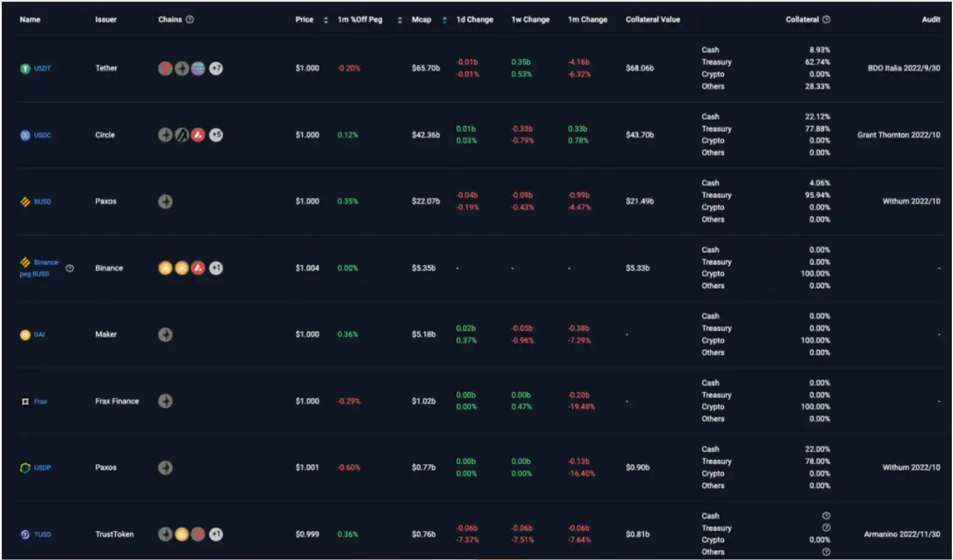Viewport: 953px width, 560px height.
Task: Click the $22.07b market cap value
Action: click(426, 202)
